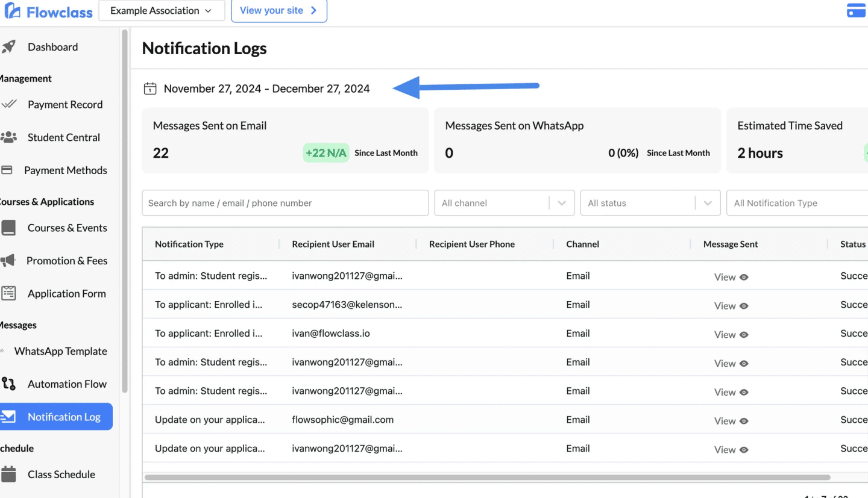Navigate to Promotion & Fees
This screenshot has height=498, width=868.
[67, 261]
